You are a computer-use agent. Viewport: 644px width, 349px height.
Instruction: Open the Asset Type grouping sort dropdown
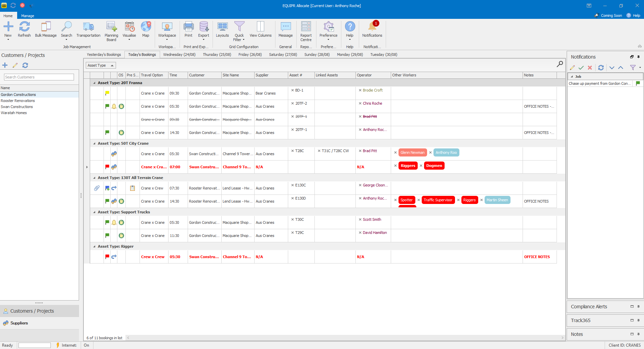click(x=111, y=65)
